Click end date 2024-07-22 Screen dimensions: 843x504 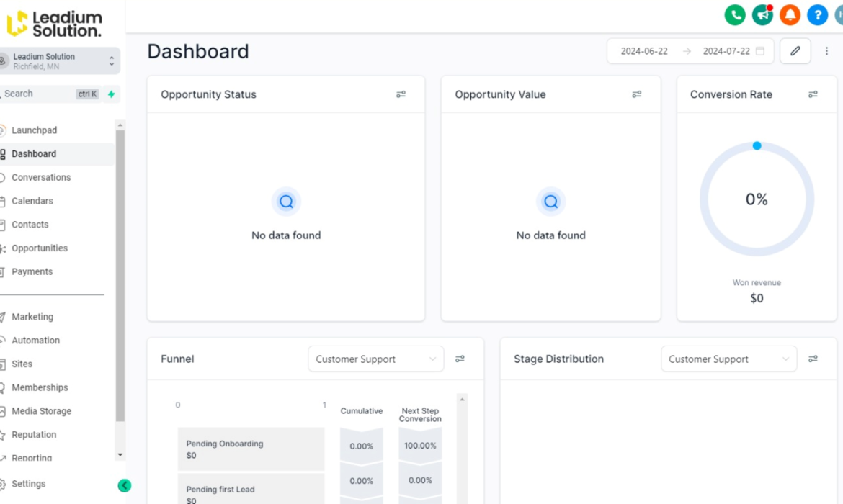(726, 51)
